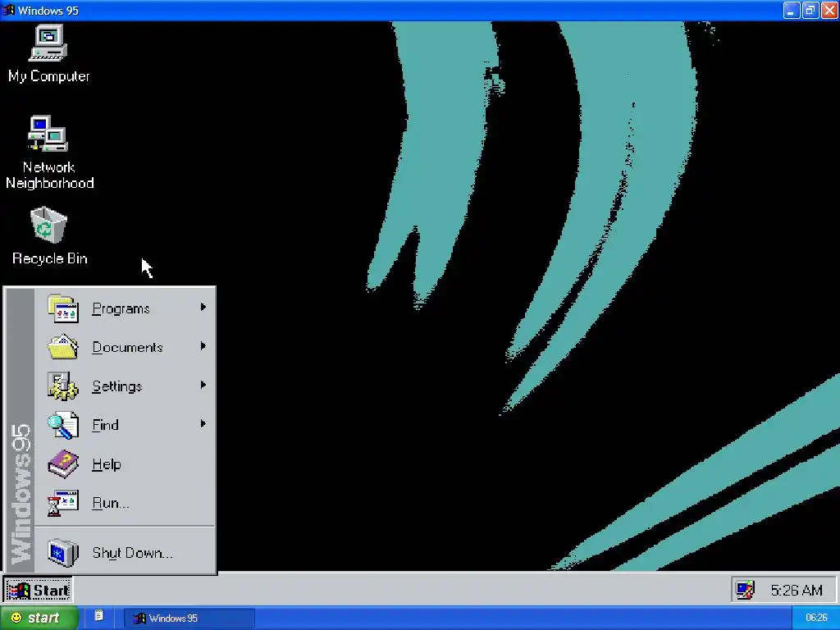Image resolution: width=840 pixels, height=630 pixels.
Task: Select the Recycle Bin desktop icon
Action: tap(49, 235)
